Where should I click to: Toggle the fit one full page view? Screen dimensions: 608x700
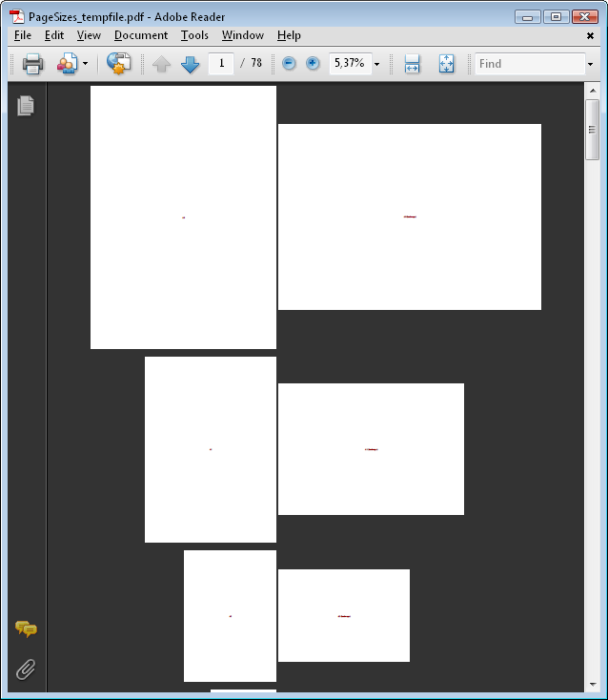click(x=446, y=64)
